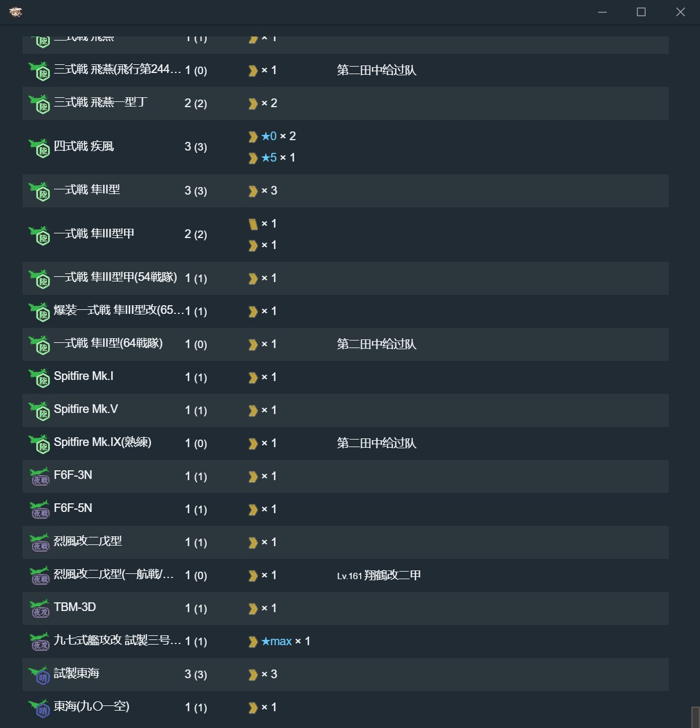This screenshot has height=728, width=700.
Task: Click the land fighter icon beside 四式戦 疾風
Action: [40, 148]
